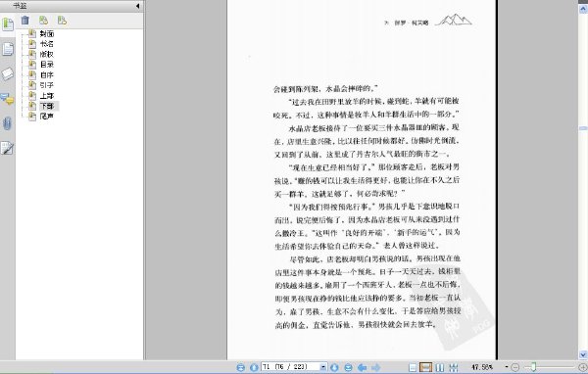Select the highlighted 下部 bookmark
The height and width of the screenshot is (374, 588).
pyautogui.click(x=47, y=106)
